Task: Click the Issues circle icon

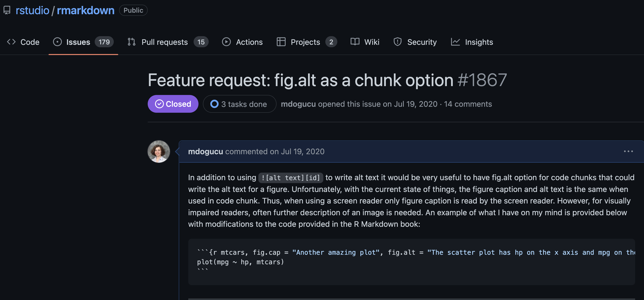Action: click(57, 42)
